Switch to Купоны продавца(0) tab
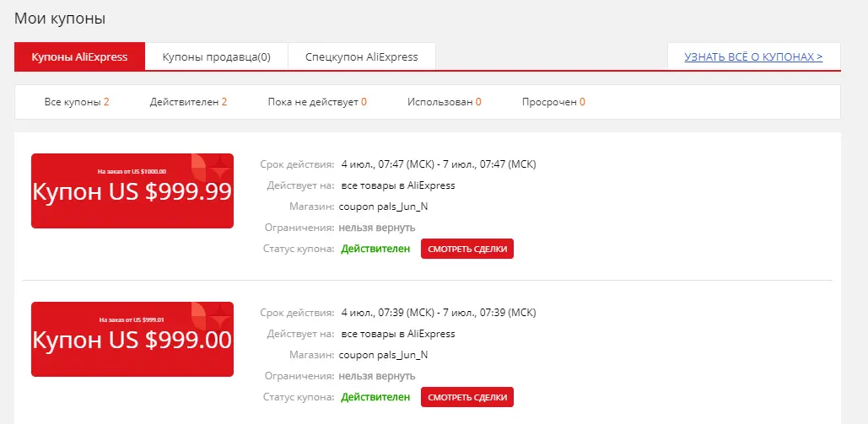Viewport: 868px width, 424px height. pos(217,57)
